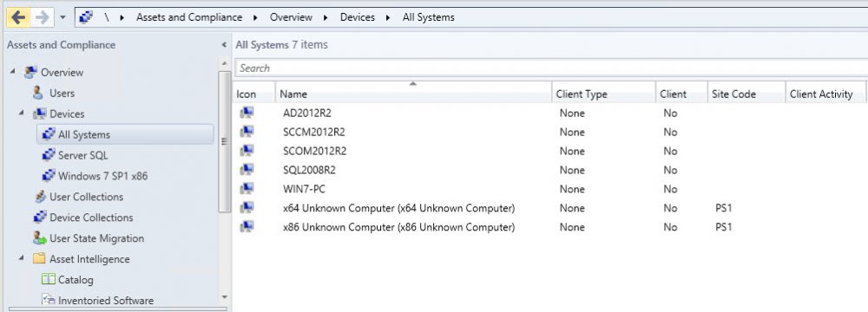Click Assets and Compliance in breadcrumb
This screenshot has width=868, height=312.
[x=189, y=17]
